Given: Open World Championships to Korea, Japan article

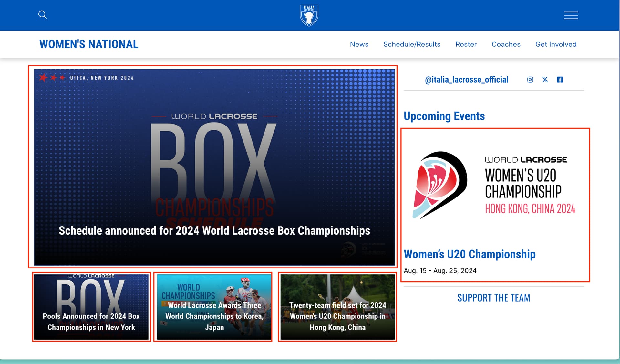Looking at the screenshot, I should pos(214,307).
